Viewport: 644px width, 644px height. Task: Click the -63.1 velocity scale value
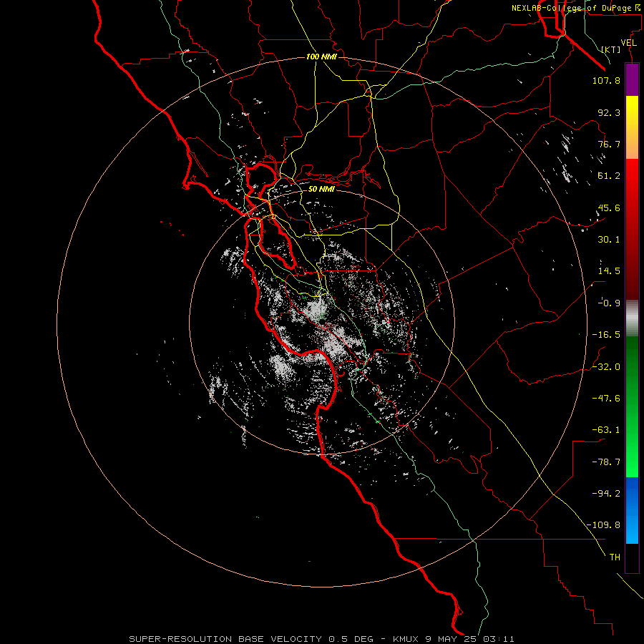click(x=606, y=430)
